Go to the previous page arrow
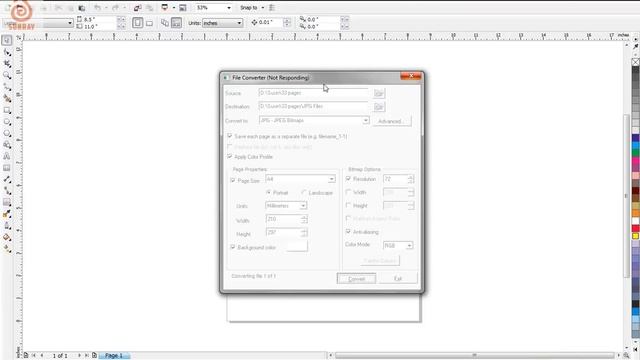 pyautogui.click(x=42, y=356)
